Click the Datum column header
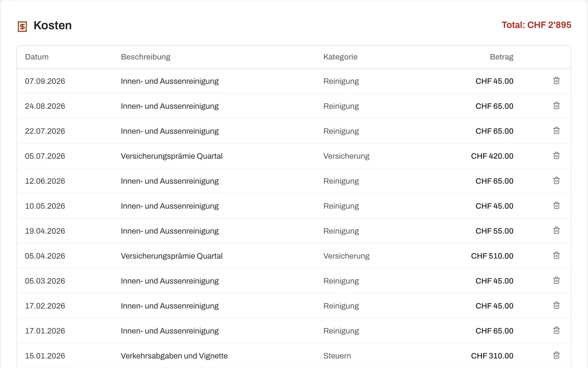The height and width of the screenshot is (368, 588). click(37, 57)
